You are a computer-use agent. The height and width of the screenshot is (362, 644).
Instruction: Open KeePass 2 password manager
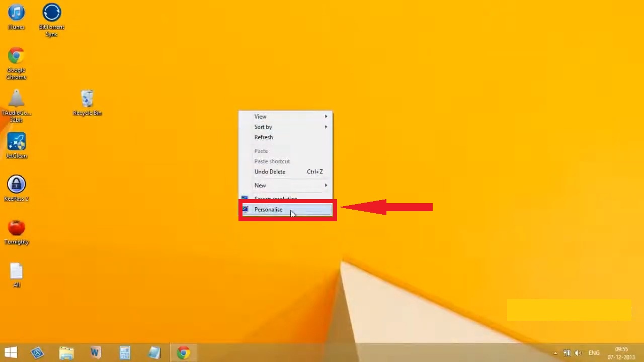16,185
